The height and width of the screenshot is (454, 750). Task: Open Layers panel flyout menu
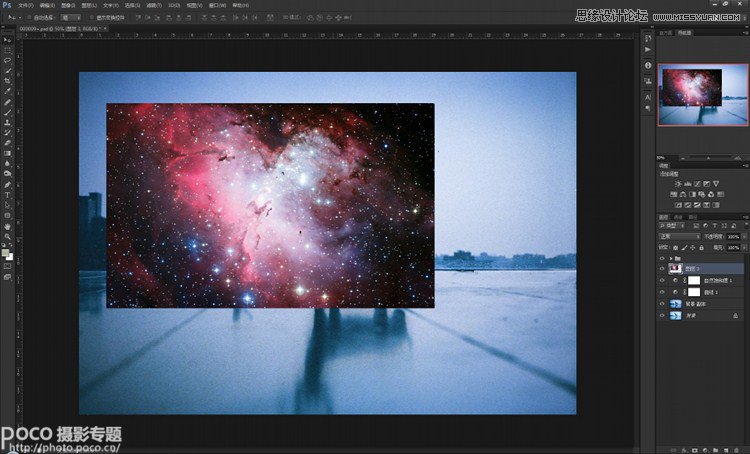(745, 218)
